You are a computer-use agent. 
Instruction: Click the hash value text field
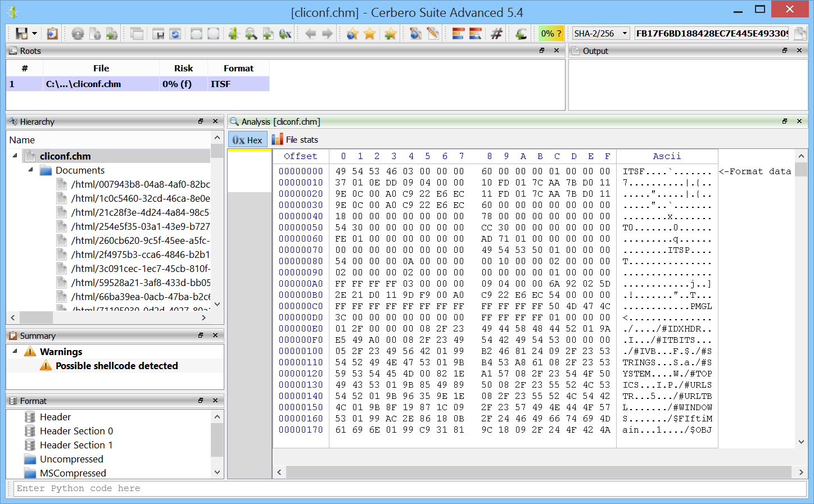[712, 34]
